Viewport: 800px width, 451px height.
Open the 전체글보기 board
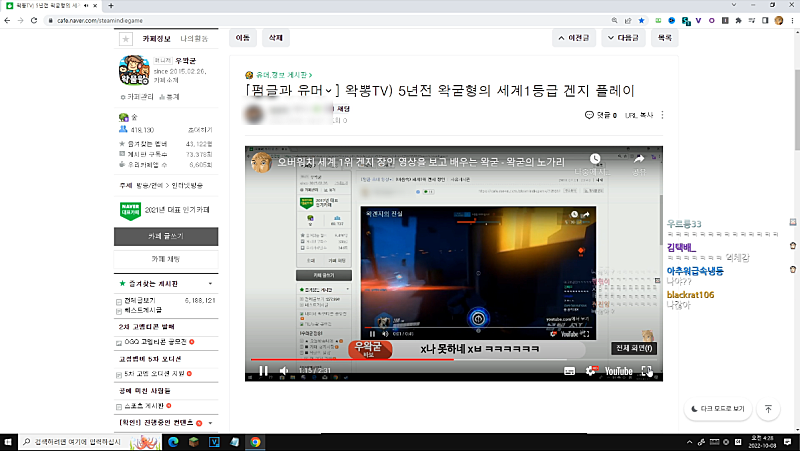coord(140,300)
